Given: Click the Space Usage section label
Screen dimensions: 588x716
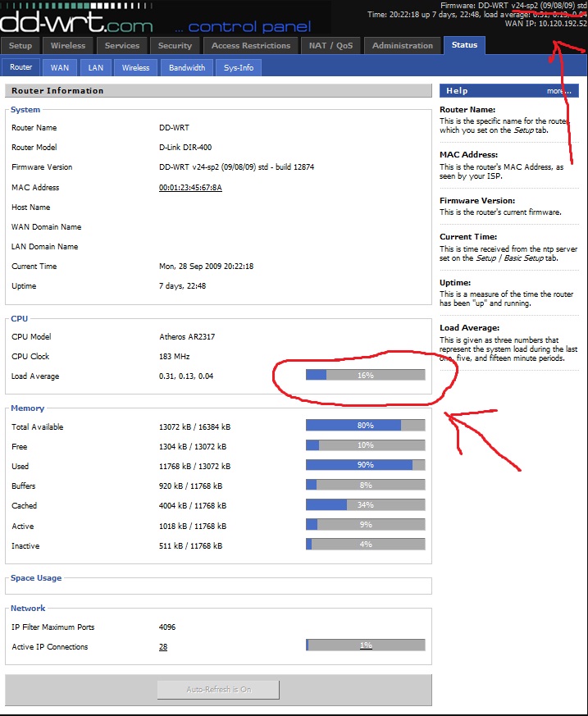Looking at the screenshot, I should click(36, 577).
